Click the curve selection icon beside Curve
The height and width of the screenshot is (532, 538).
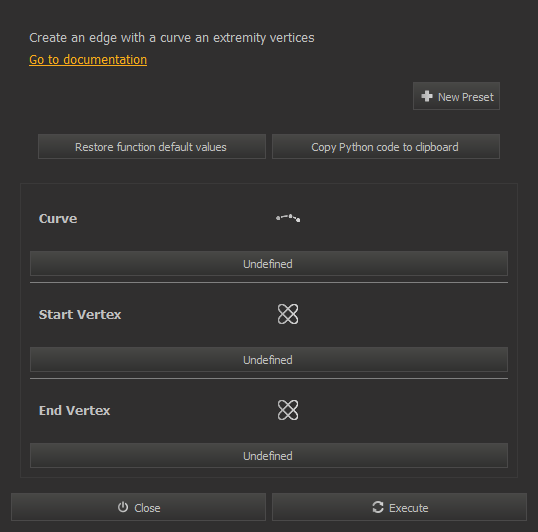[x=288, y=218]
